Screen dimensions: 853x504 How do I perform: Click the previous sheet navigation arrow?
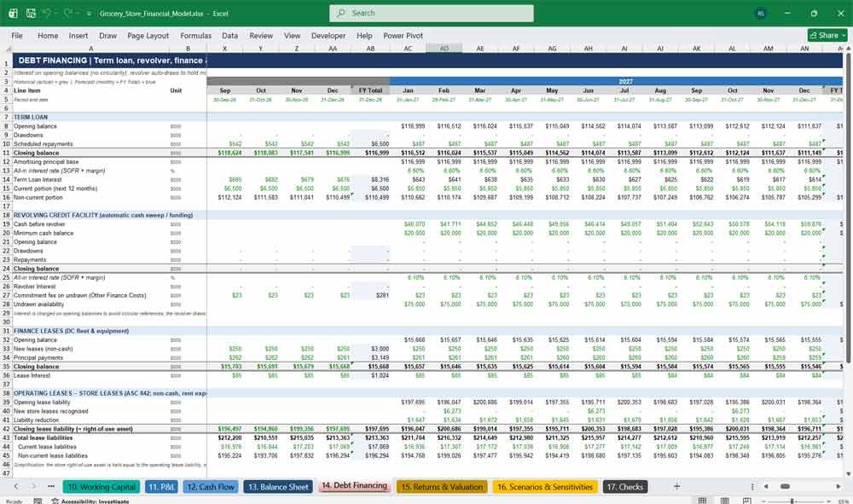point(15,487)
